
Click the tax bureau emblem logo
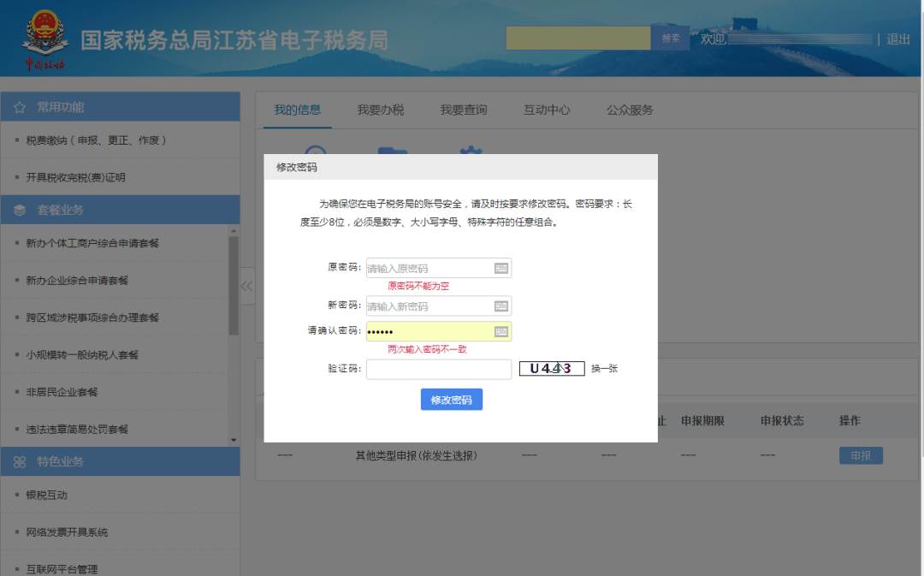pyautogui.click(x=44, y=39)
